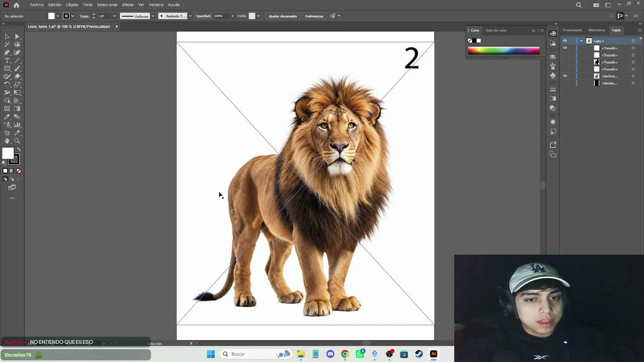Click the target circle for Capa 1
The image size is (644, 362).
[x=633, y=41]
